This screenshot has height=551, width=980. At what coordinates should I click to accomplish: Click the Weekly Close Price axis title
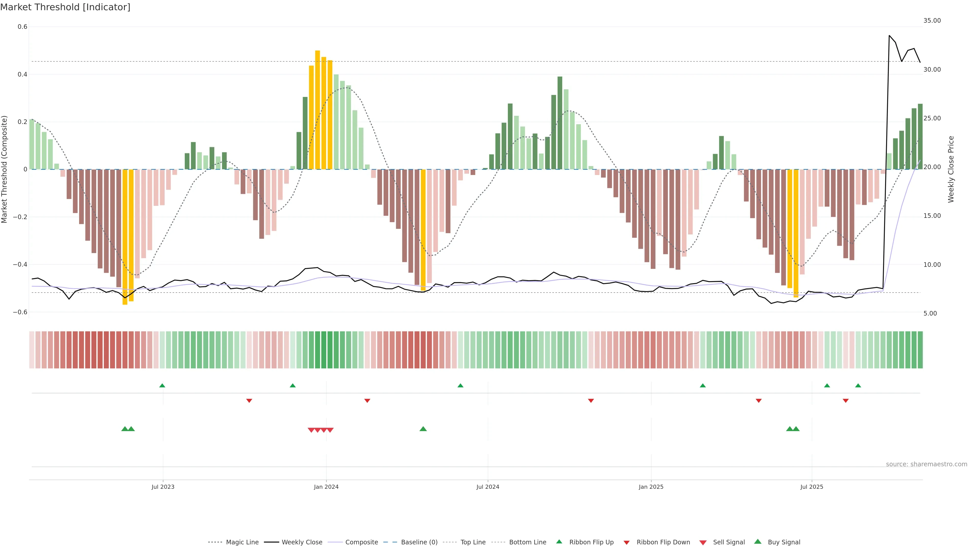point(951,169)
